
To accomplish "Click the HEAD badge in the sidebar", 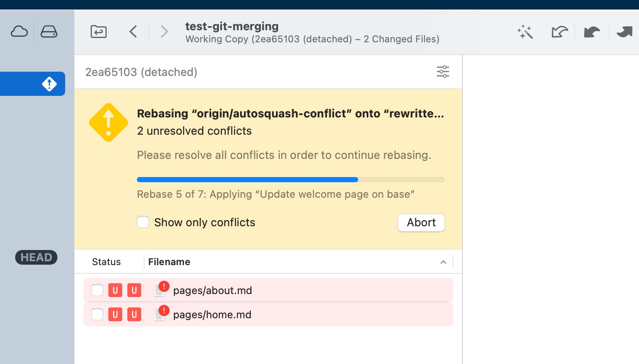I will point(36,257).
